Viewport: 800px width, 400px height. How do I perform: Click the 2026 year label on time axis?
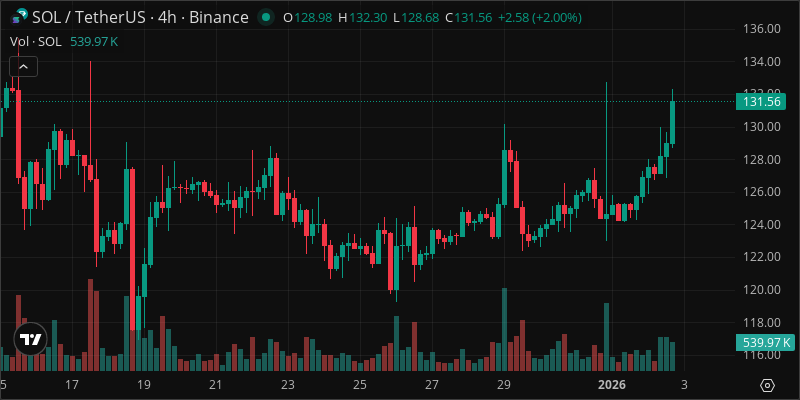612,384
